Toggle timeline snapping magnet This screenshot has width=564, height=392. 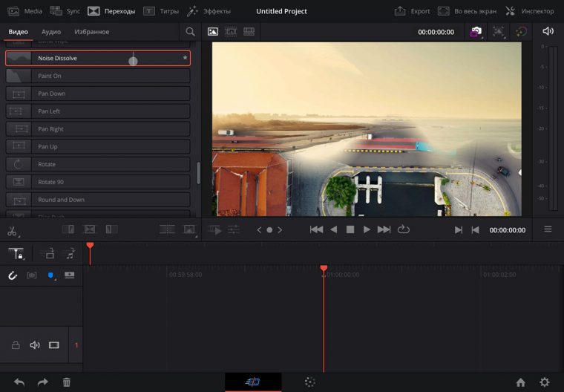tap(13, 275)
